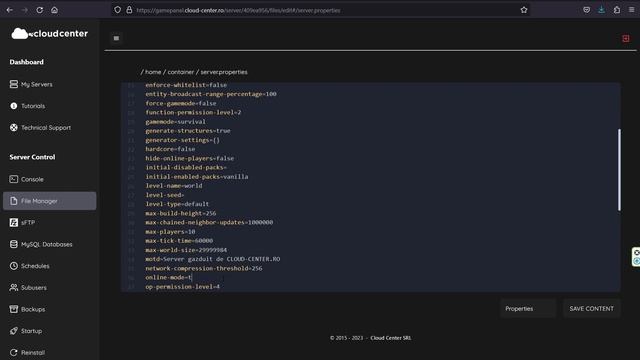This screenshot has width=640, height=360.
Task: Open the Properties syntax dropdown
Action: 528,309
